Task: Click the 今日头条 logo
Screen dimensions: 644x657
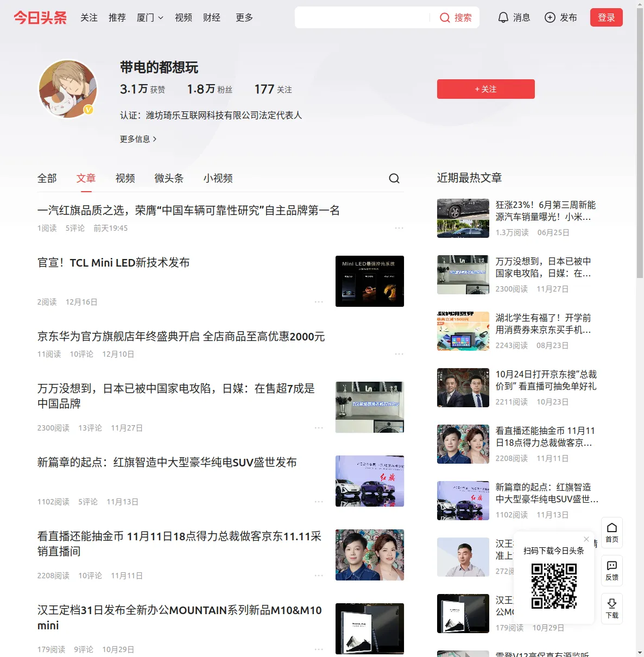Action: click(x=40, y=17)
